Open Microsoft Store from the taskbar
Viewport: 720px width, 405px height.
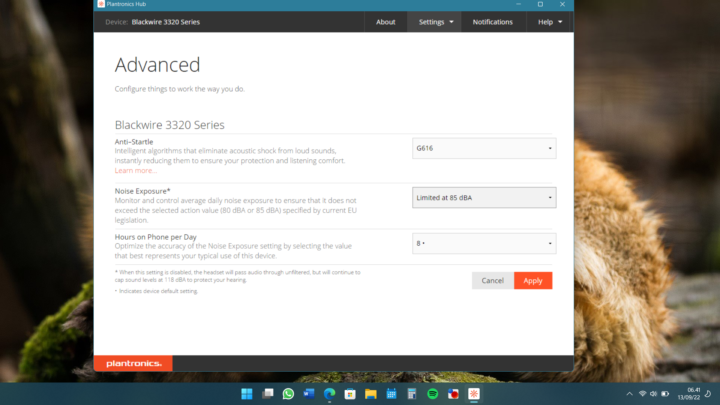[350, 394]
